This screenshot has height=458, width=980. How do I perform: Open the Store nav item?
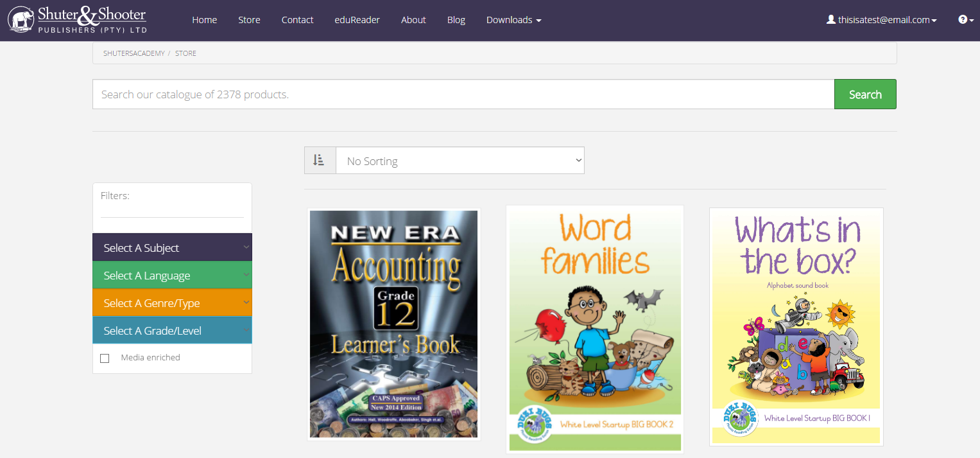(x=249, y=20)
